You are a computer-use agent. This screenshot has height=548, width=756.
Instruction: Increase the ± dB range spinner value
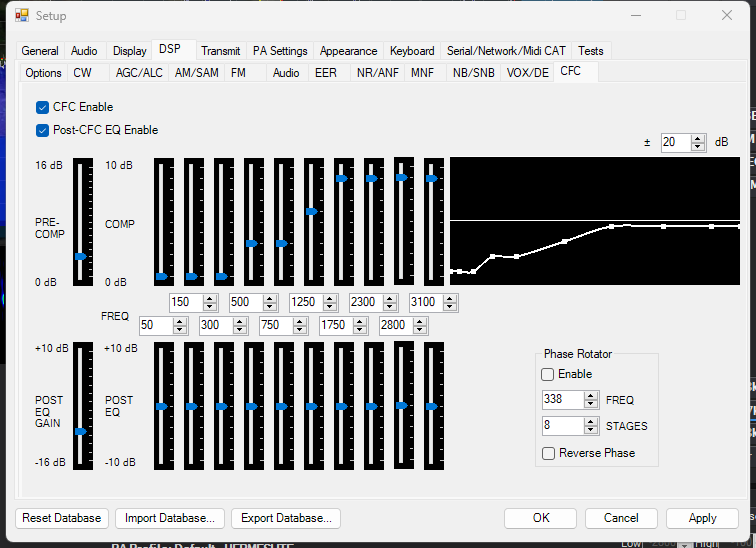(697, 139)
